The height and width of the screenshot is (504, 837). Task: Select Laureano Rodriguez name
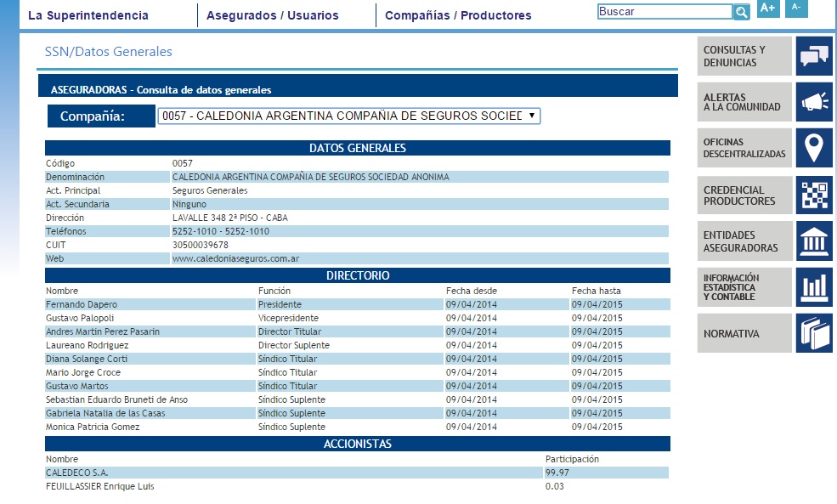[x=87, y=345]
